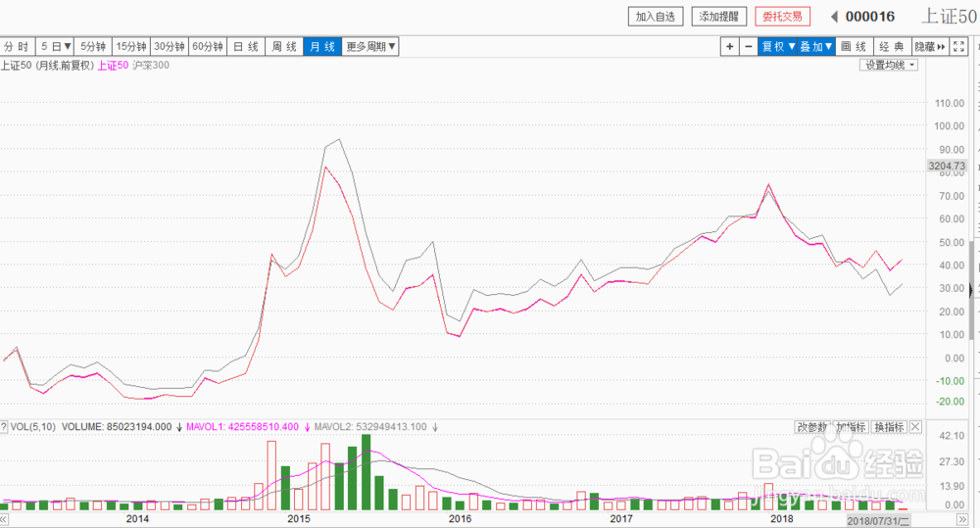Click the 2014 year label on timeline

(137, 518)
